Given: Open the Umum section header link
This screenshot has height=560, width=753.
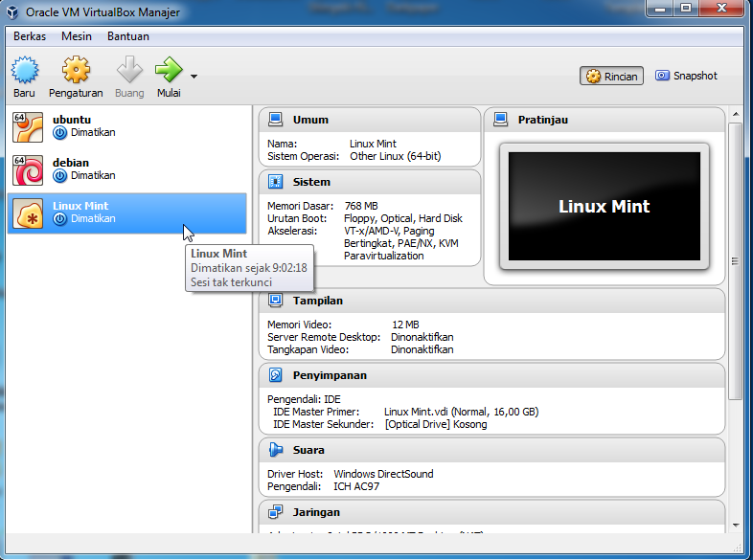Looking at the screenshot, I should coord(310,120).
